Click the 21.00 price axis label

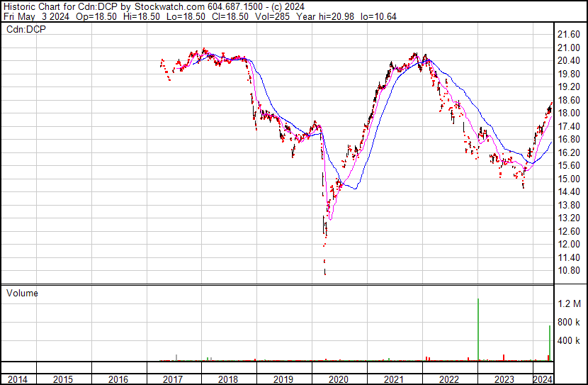click(x=568, y=48)
